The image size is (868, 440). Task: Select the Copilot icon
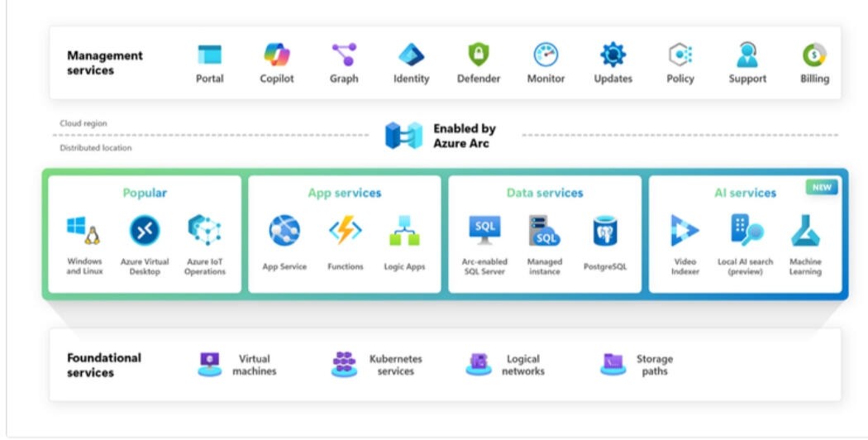(277, 55)
